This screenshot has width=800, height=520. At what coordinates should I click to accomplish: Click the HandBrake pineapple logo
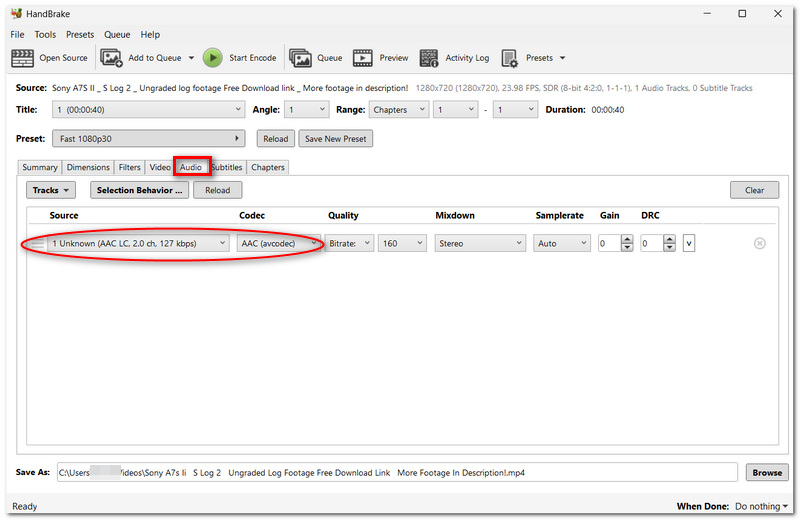pos(16,13)
